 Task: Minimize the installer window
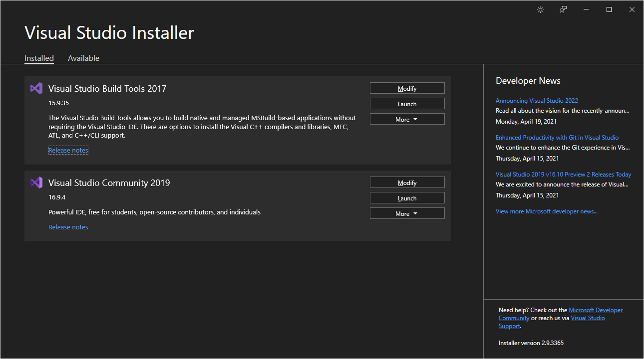(586, 9)
